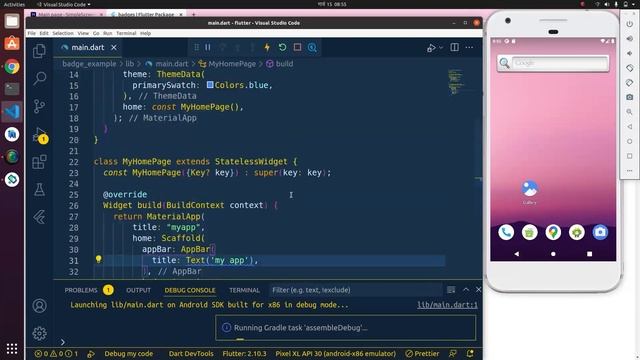Screen dimensions: 640x360
Task: Open the File menu
Action: (31, 33)
